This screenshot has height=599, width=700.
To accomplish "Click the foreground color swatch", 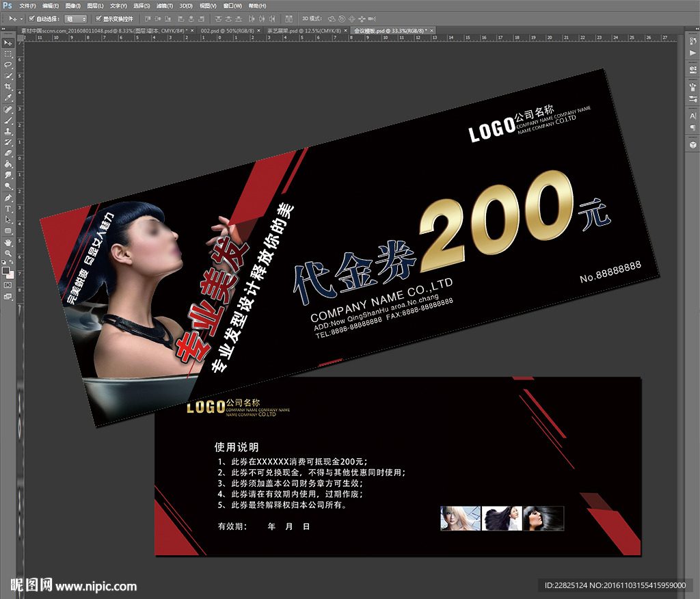I will point(6,271).
